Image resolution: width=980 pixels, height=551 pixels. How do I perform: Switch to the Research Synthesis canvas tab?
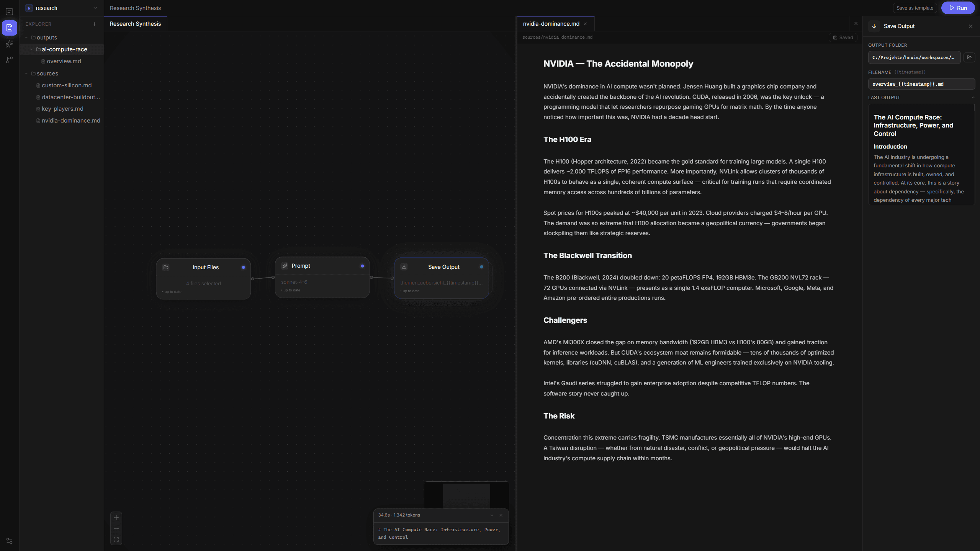[x=136, y=24]
